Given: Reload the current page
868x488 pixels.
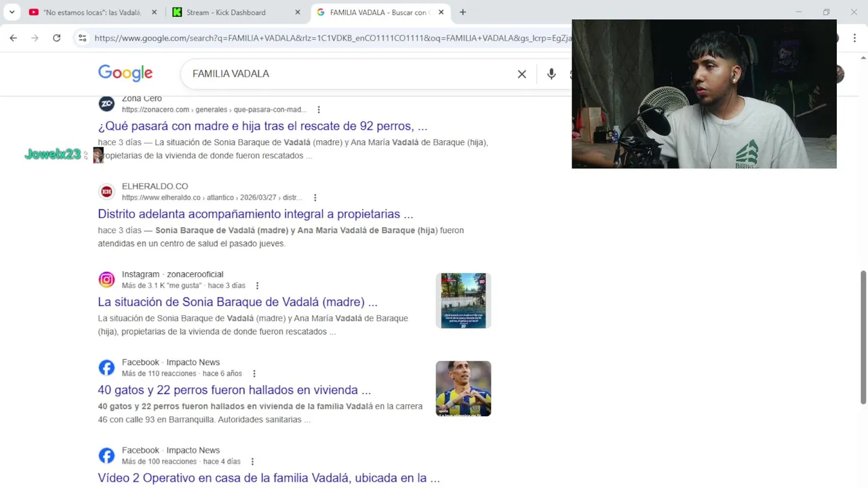Looking at the screenshot, I should [x=57, y=38].
